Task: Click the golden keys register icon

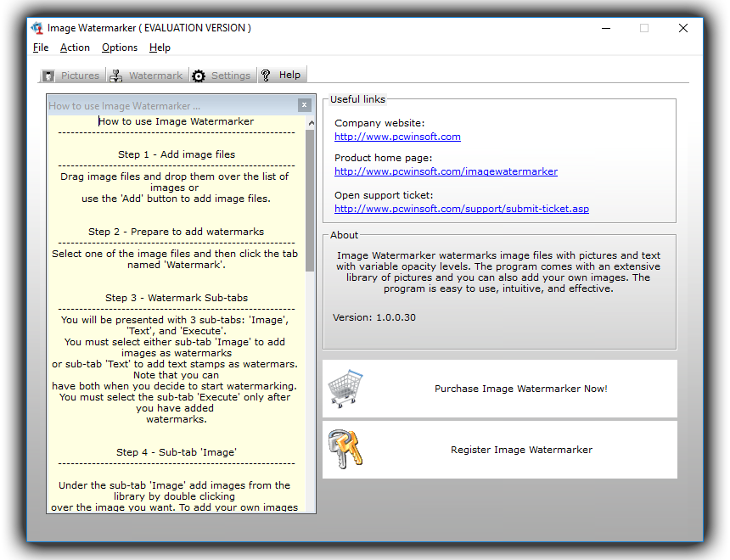Action: tap(345, 449)
